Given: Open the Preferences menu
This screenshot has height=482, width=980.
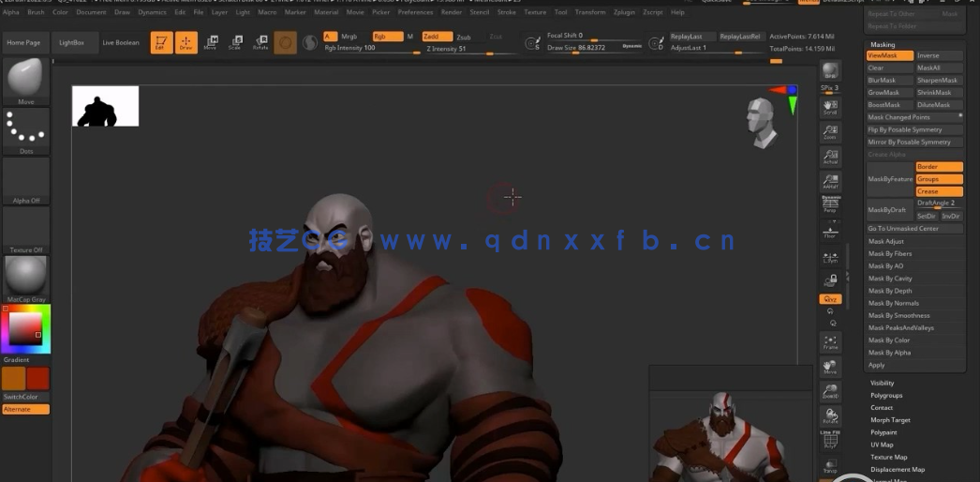Looking at the screenshot, I should tap(415, 12).
